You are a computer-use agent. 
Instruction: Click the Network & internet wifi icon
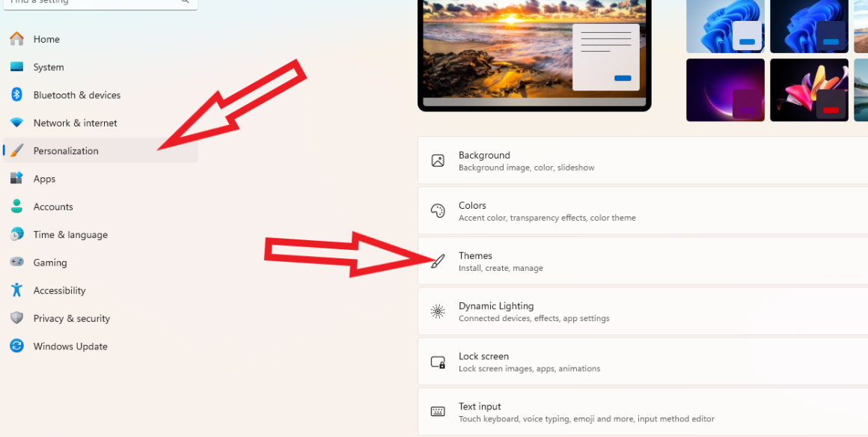[16, 123]
